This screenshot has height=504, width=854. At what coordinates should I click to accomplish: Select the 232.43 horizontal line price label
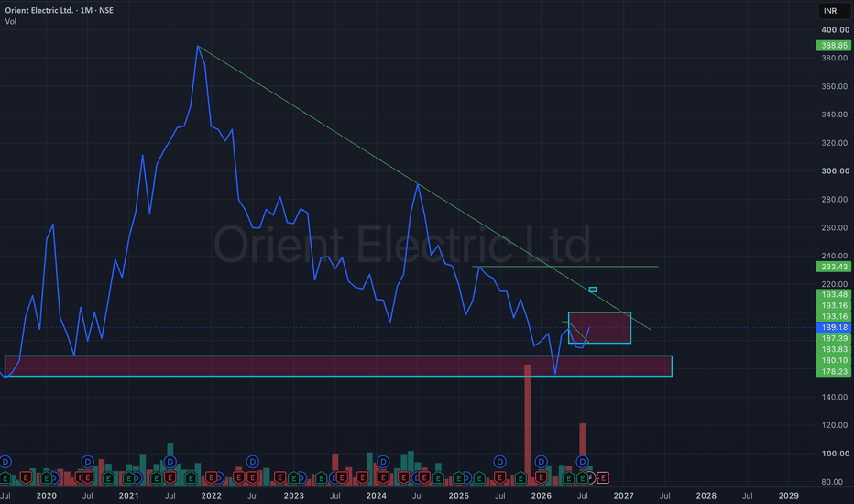tap(834, 267)
